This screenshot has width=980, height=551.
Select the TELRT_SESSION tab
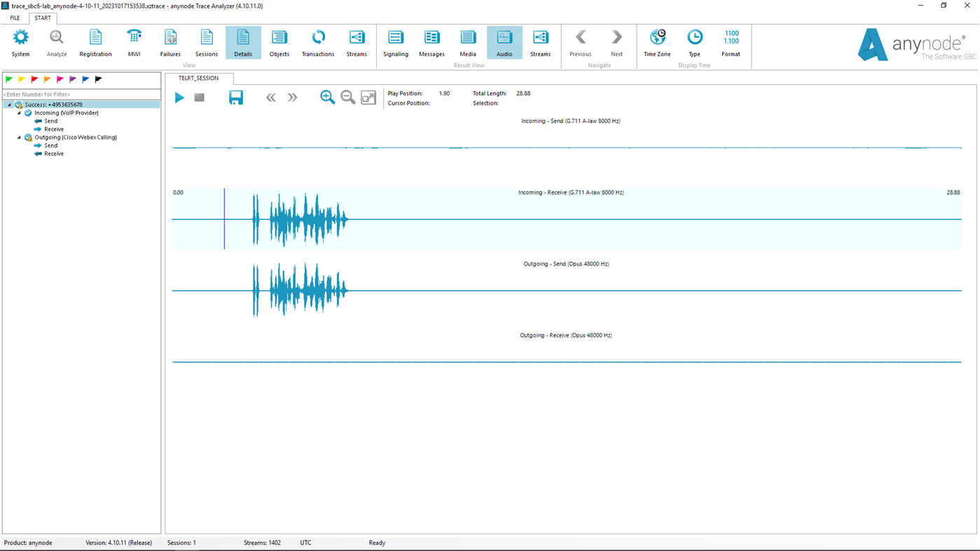click(198, 78)
